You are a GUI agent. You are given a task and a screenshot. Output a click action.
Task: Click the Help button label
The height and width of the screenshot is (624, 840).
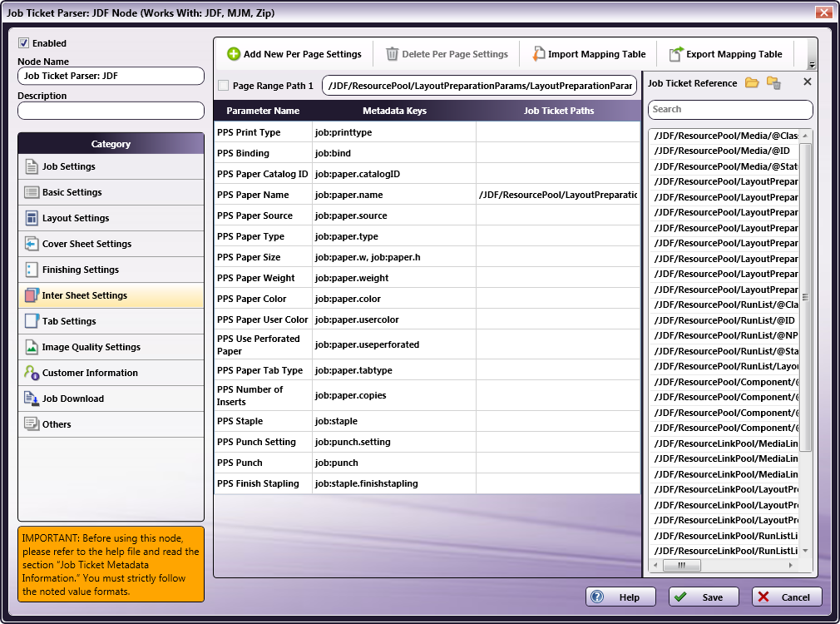click(630, 597)
